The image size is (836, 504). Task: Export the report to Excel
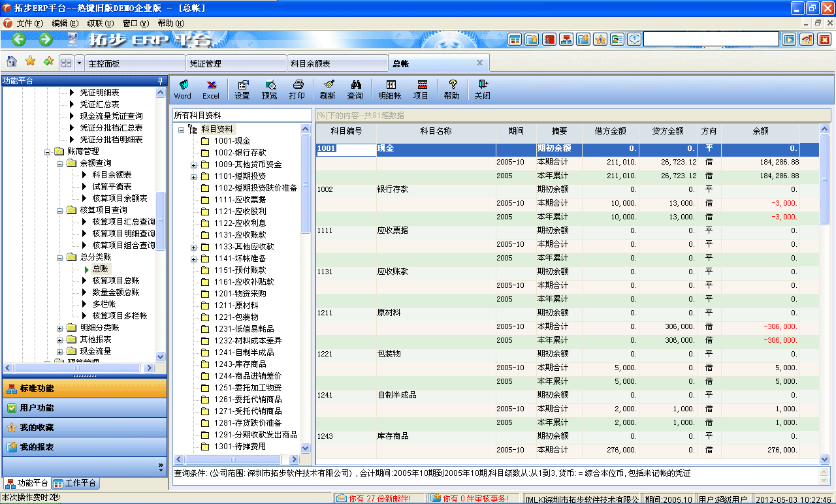tap(210, 88)
